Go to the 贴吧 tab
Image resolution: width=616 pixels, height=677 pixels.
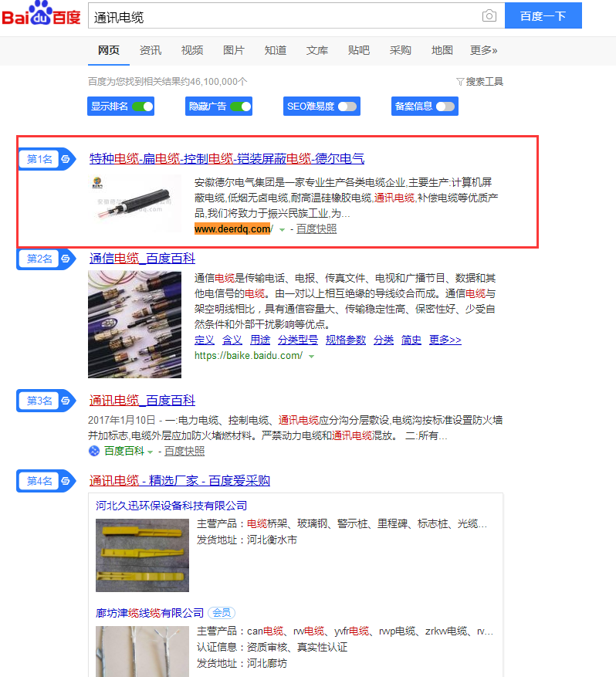click(359, 50)
